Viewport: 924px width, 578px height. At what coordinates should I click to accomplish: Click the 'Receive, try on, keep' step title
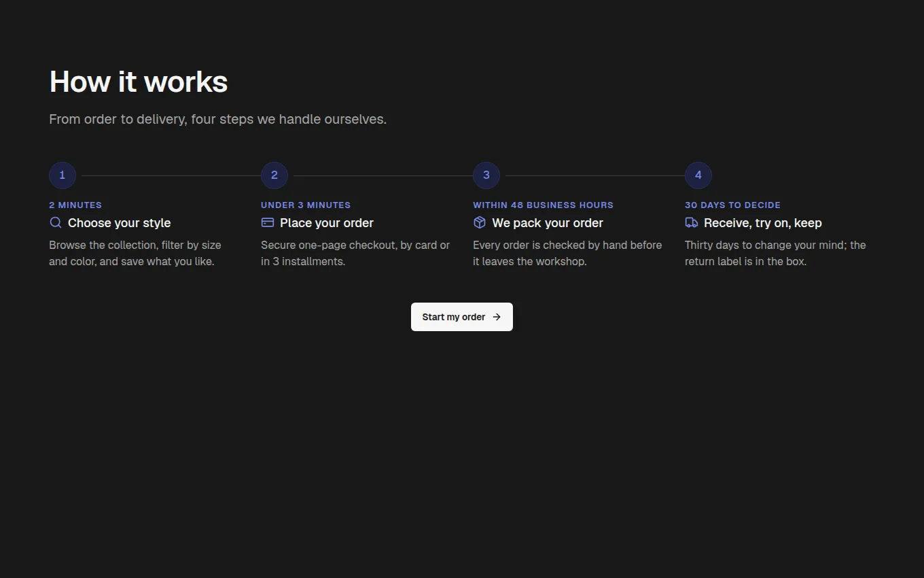763,223
